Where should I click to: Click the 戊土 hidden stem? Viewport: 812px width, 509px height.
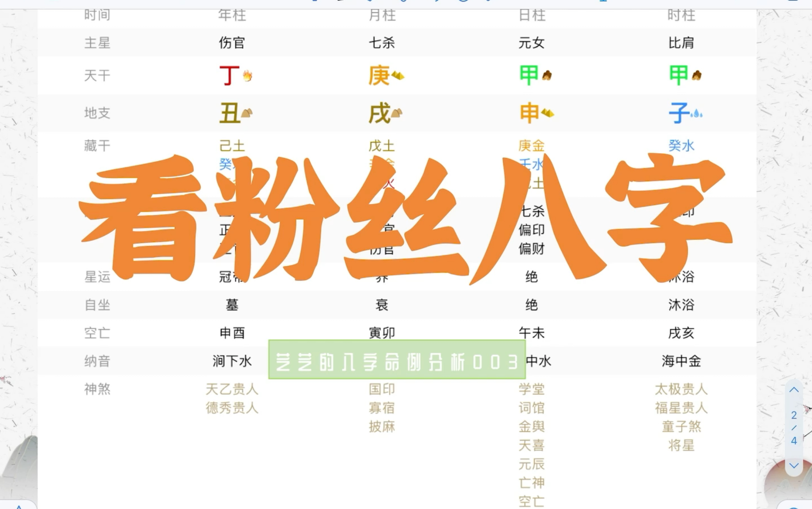[382, 146]
